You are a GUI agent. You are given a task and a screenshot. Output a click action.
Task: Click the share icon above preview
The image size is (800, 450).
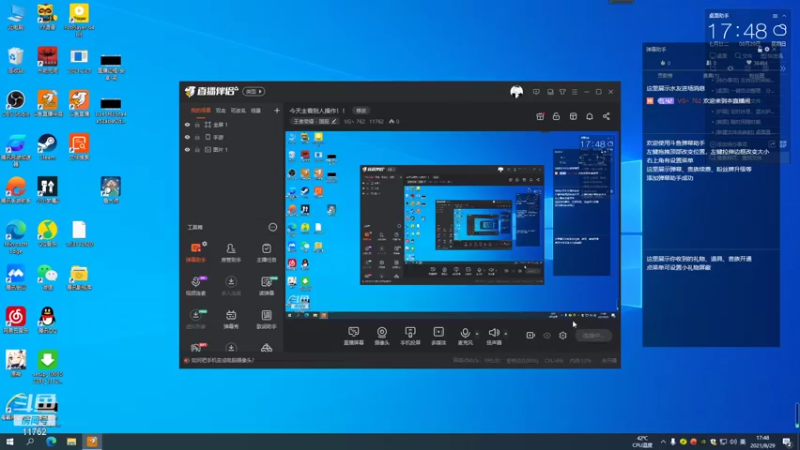pyautogui.click(x=606, y=116)
